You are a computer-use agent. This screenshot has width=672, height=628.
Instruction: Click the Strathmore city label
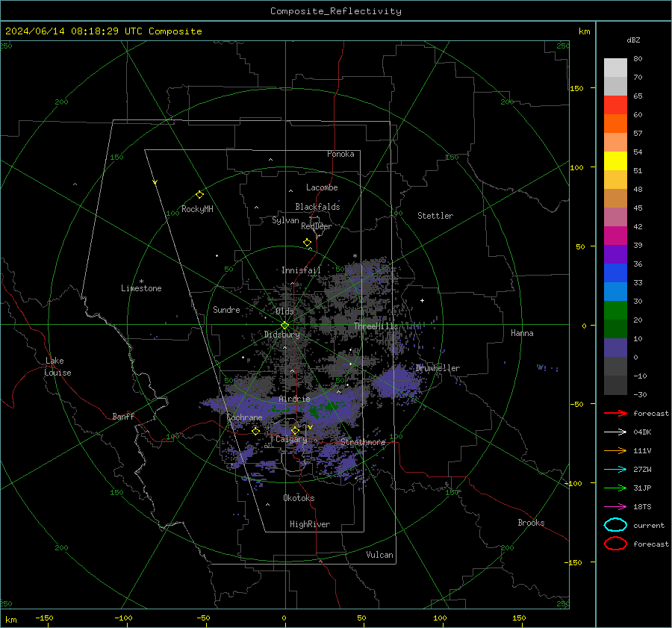363,442
